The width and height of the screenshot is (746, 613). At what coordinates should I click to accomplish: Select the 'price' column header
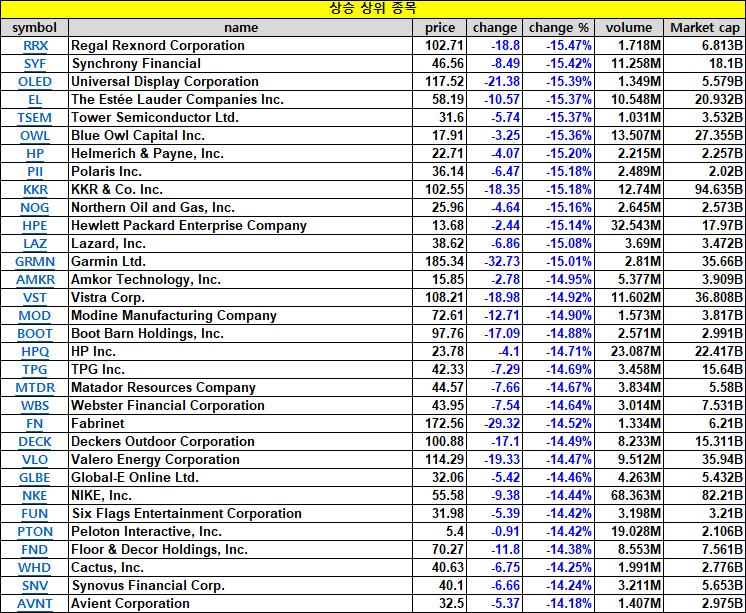point(440,28)
